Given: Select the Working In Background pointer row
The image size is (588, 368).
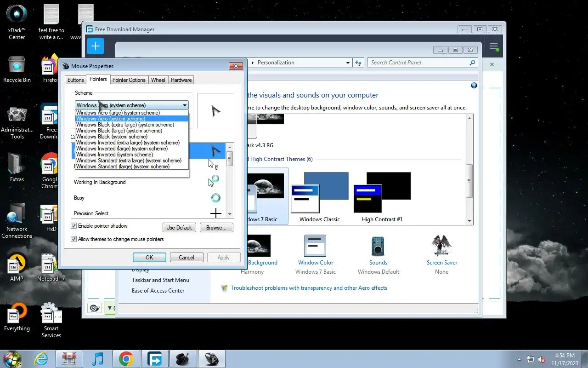Looking at the screenshot, I should click(x=149, y=182).
